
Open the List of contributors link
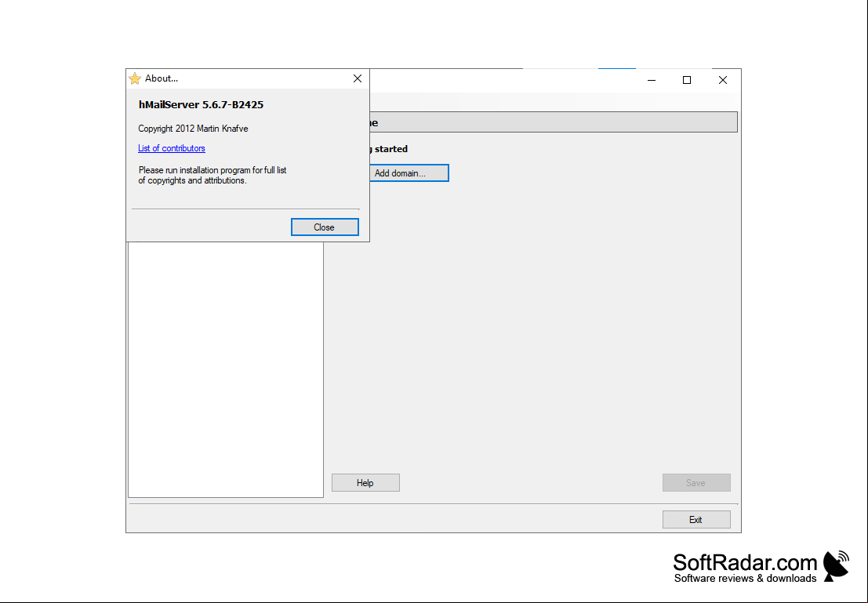point(172,148)
